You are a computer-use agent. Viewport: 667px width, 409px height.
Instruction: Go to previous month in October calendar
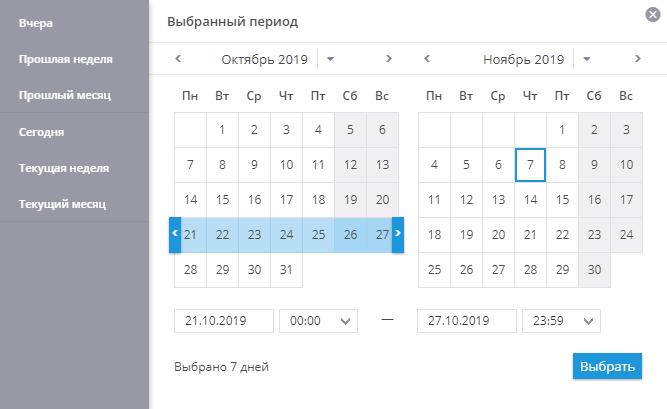[x=178, y=59]
